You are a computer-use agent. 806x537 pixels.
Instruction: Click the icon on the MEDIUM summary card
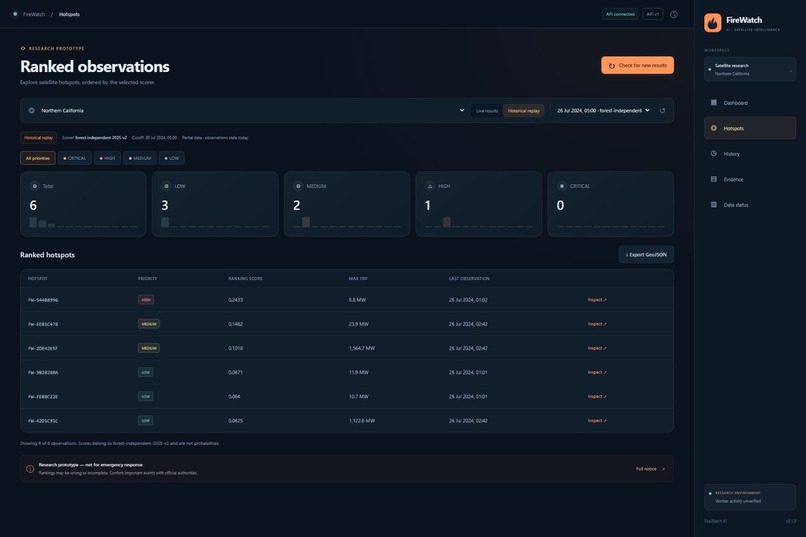pyautogui.click(x=298, y=186)
